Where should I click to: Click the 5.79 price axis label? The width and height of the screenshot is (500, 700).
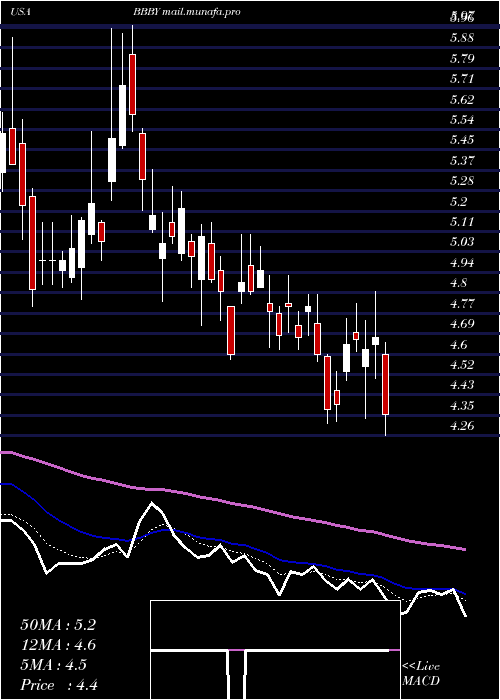(x=462, y=58)
